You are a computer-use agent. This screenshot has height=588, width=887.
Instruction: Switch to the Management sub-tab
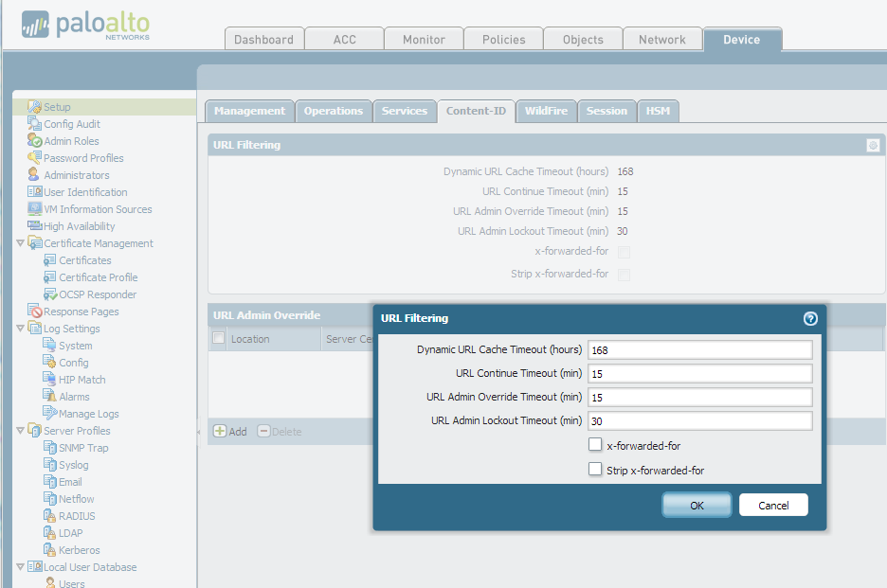[x=249, y=111]
